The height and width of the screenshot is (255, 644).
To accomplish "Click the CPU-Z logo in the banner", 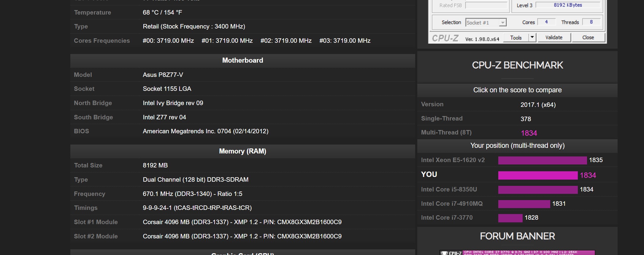I will click(x=451, y=253).
